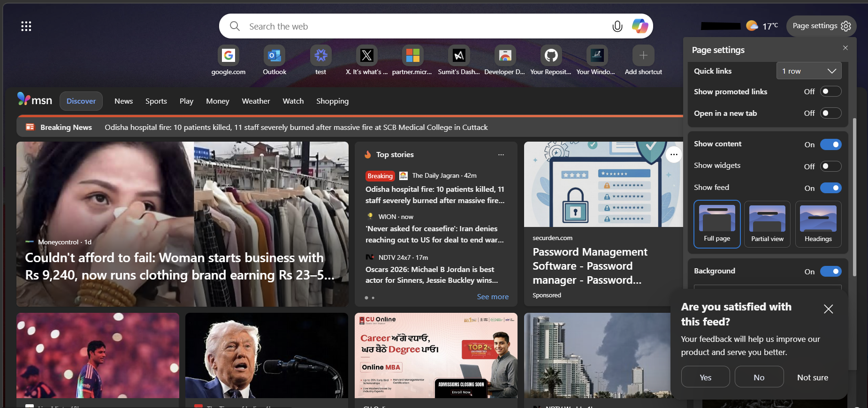
Task: Open the apps grid launcher icon
Action: pyautogui.click(x=26, y=26)
